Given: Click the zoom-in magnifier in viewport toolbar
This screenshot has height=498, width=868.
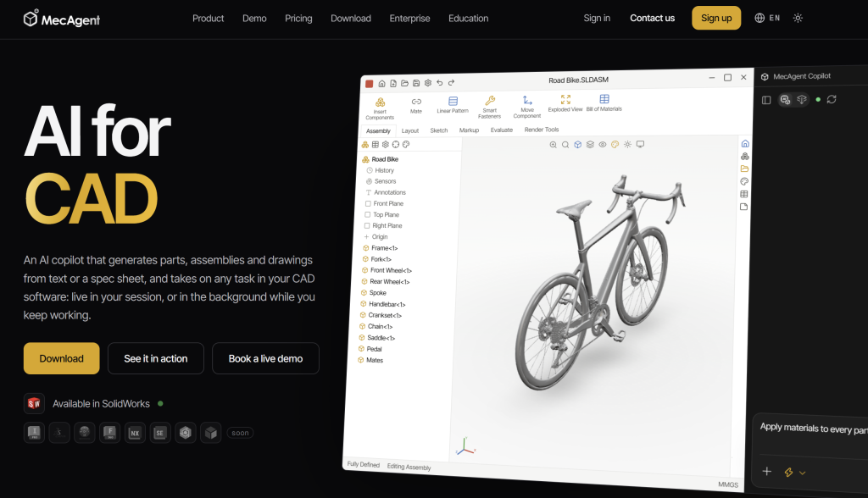Looking at the screenshot, I should coord(553,145).
